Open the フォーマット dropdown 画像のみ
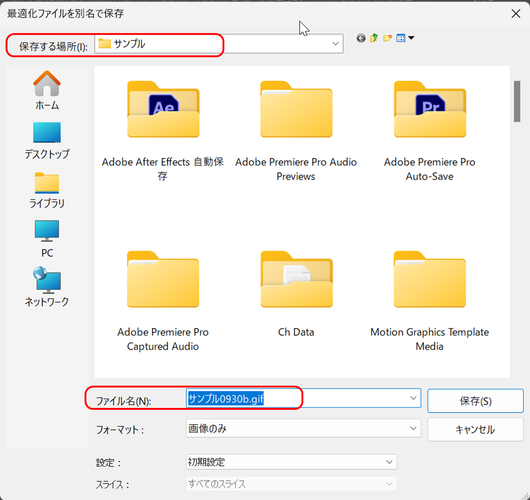 coord(303,428)
